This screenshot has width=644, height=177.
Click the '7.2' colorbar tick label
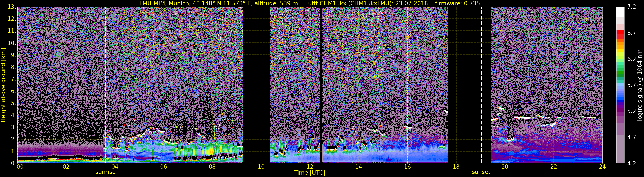pyautogui.click(x=632, y=7)
